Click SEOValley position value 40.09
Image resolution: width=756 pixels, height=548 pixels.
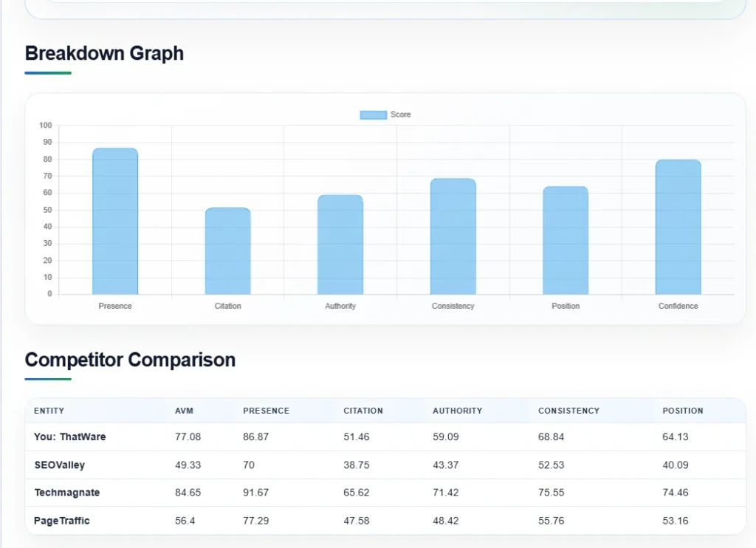[676, 465]
